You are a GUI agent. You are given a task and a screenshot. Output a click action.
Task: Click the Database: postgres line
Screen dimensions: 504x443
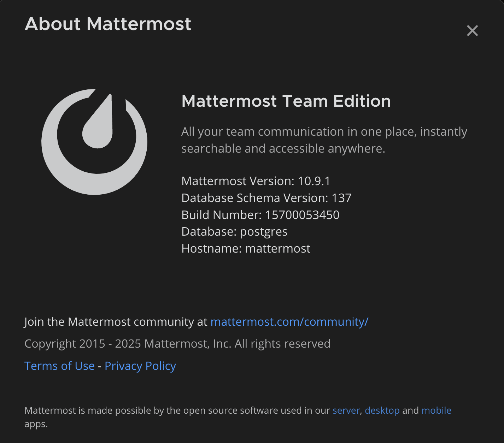pyautogui.click(x=234, y=232)
